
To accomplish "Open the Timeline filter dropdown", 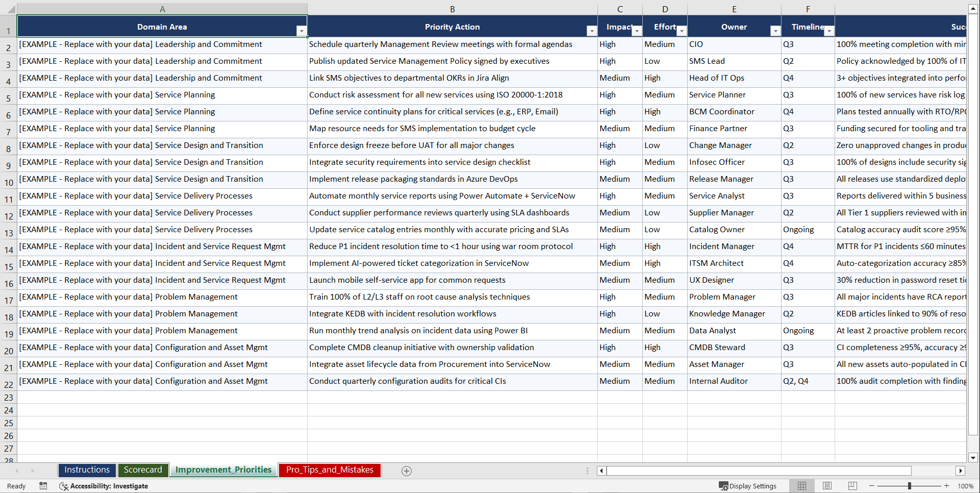I will (x=829, y=31).
